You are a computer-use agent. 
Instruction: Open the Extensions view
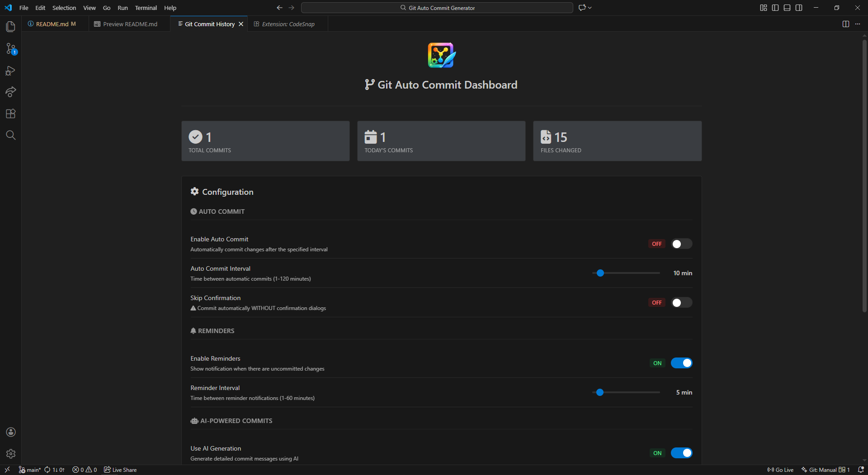10,113
